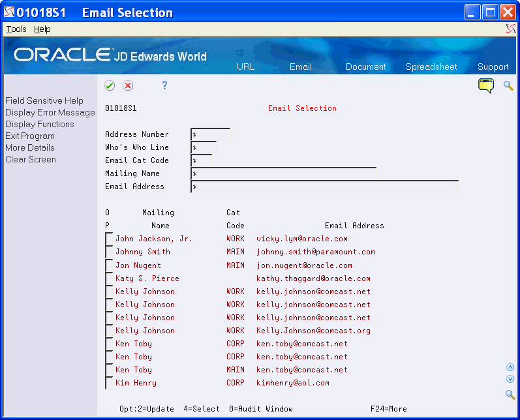Click Exit Program link
This screenshot has width=520, height=420.
30,136
